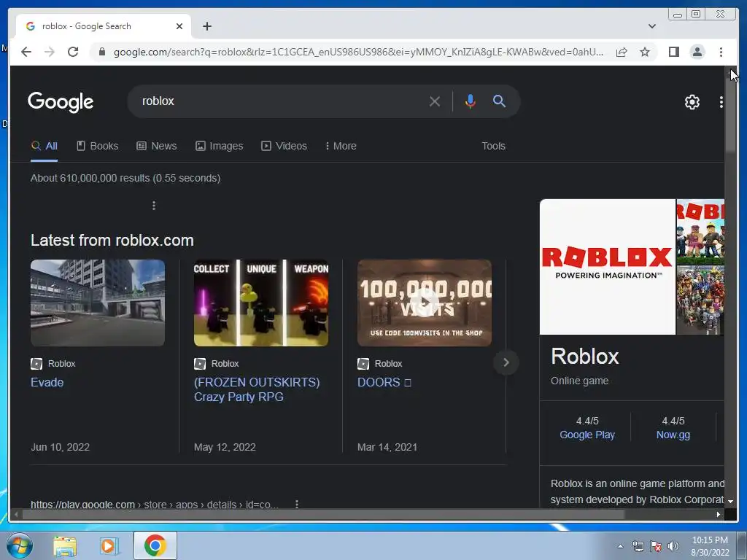Open Google quick settings gear
747x560 pixels.
(x=692, y=102)
